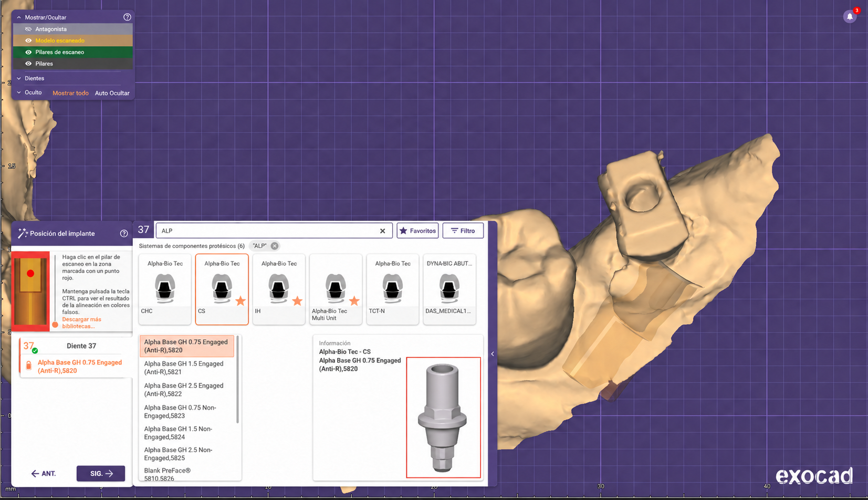Select Alpha Base GH 2.5 Engaged (Anti-R),5822
Viewport: 868px width, 500px height.
[x=187, y=390]
